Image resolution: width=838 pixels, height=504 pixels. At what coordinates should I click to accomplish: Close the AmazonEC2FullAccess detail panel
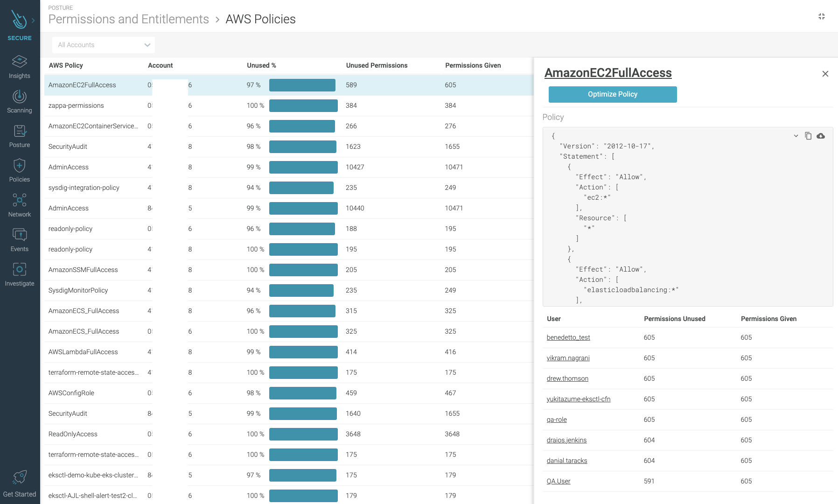pos(825,74)
